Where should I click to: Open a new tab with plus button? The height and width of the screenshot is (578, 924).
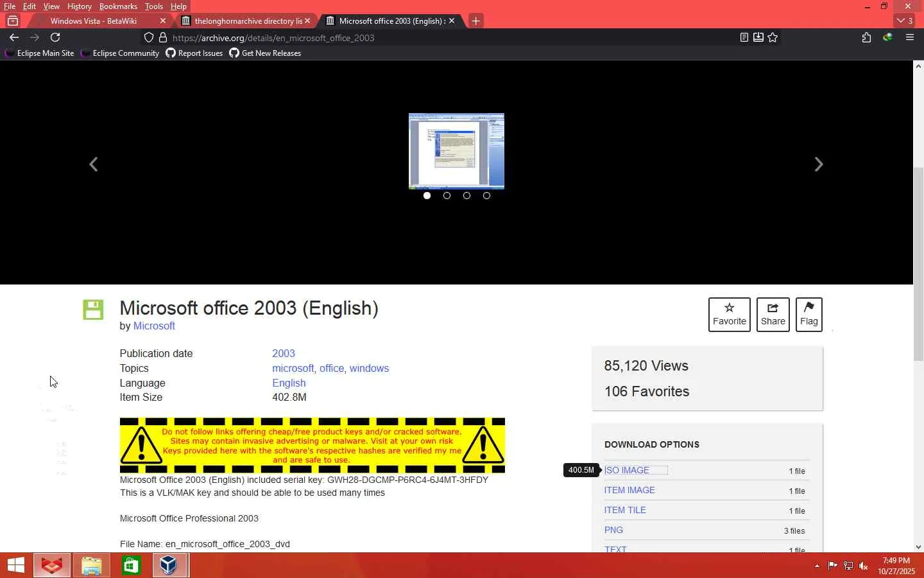tap(475, 21)
